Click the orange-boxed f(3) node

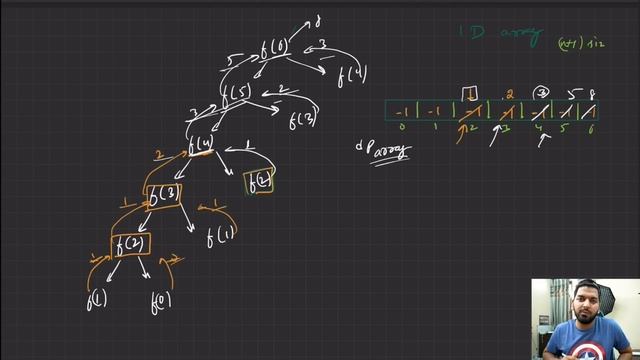164,196
